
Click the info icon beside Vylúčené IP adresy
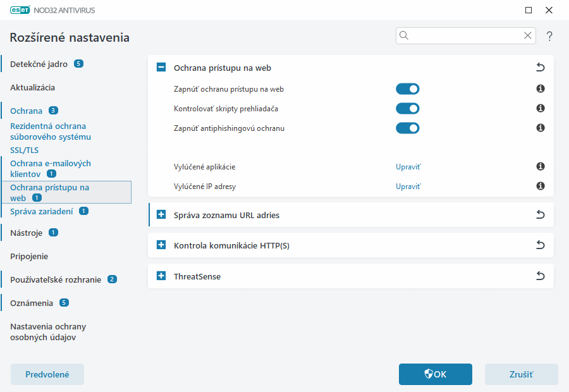pyautogui.click(x=540, y=186)
